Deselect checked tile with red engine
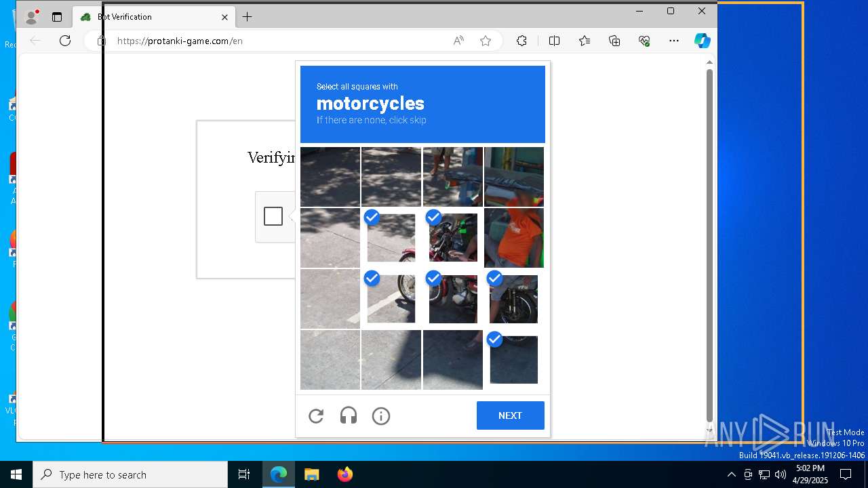The height and width of the screenshot is (488, 868). 453,299
